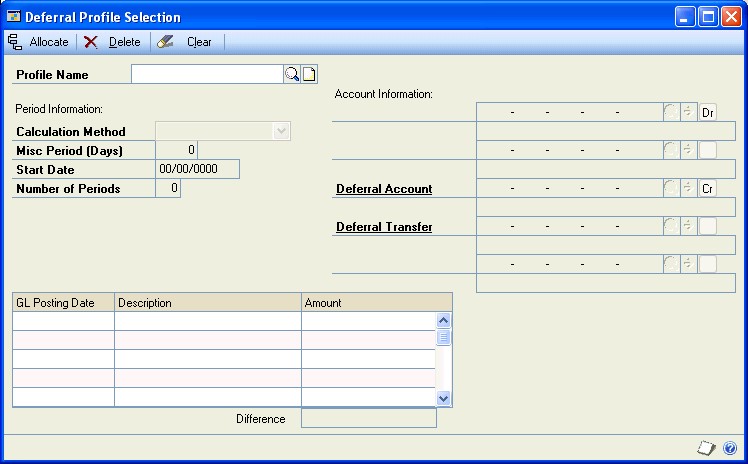This screenshot has height=464, width=748.
Task: Click the window note icon at bottom right
Action: click(x=706, y=448)
